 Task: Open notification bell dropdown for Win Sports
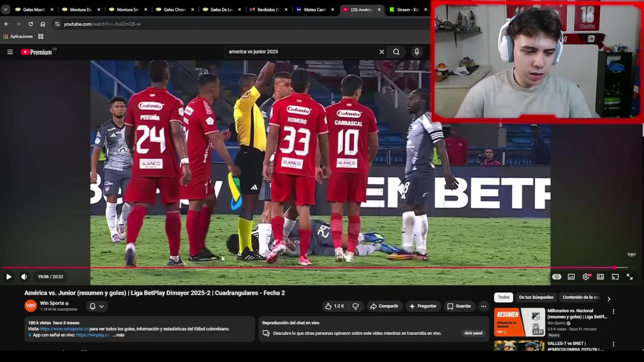pyautogui.click(x=97, y=306)
